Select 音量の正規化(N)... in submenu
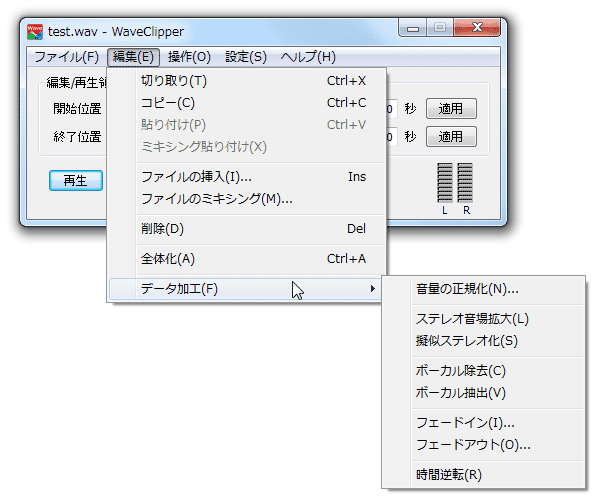598x500 pixels. tap(484, 289)
